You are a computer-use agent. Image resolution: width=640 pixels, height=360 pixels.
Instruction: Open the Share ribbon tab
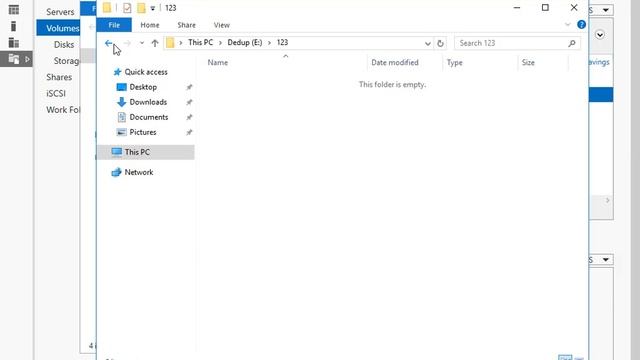(x=187, y=25)
